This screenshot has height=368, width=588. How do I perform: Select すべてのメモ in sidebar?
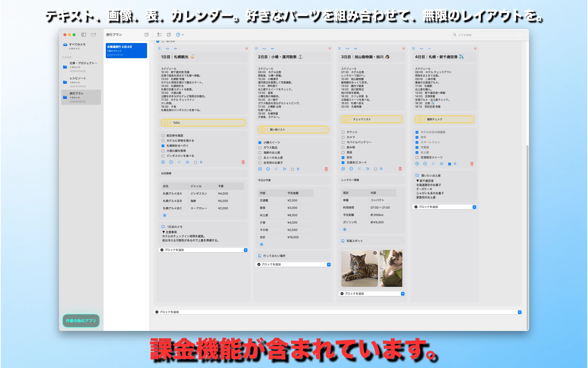pyautogui.click(x=81, y=46)
